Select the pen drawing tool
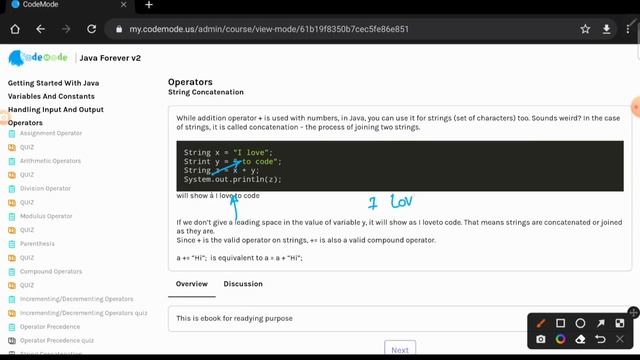 tap(541, 323)
